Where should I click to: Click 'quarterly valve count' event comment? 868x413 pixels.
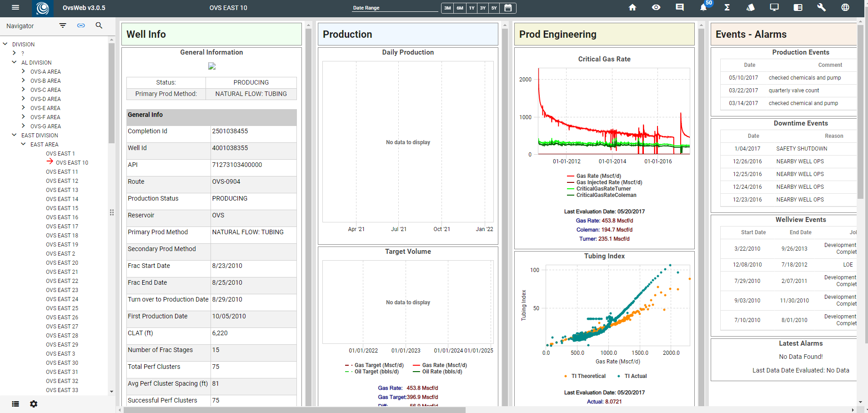pos(794,91)
